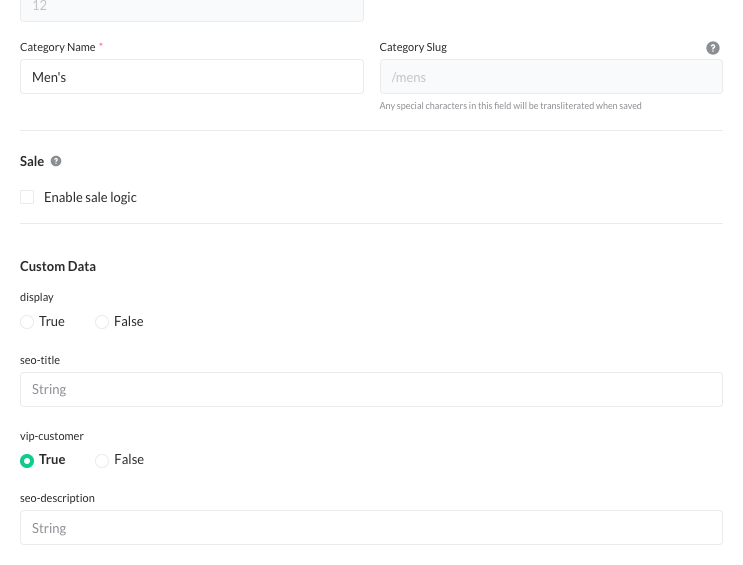Enable the sale logic checkbox

pos(27,197)
